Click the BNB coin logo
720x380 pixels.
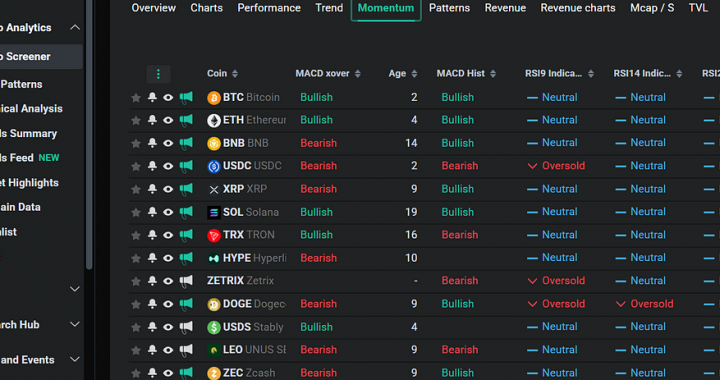(x=214, y=144)
